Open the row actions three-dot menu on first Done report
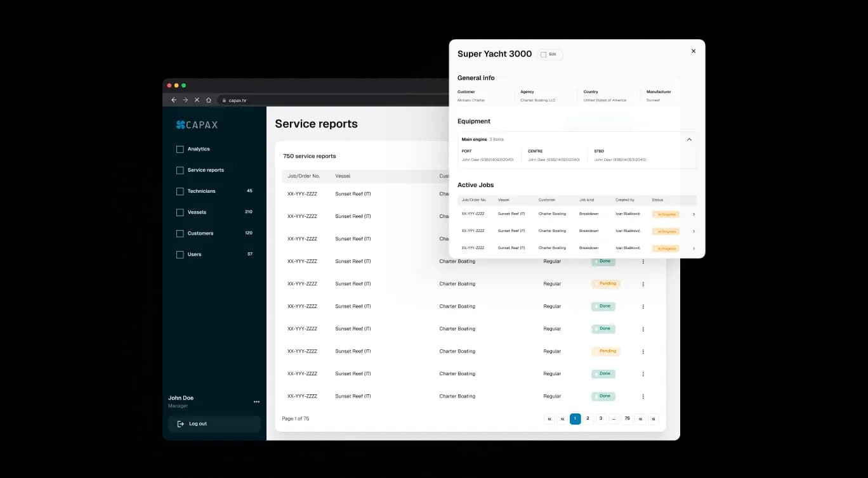This screenshot has height=478, width=868. coord(643,261)
